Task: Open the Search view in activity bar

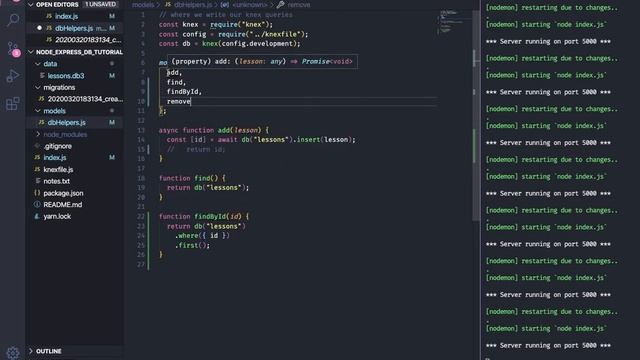Action: tap(13, 20)
